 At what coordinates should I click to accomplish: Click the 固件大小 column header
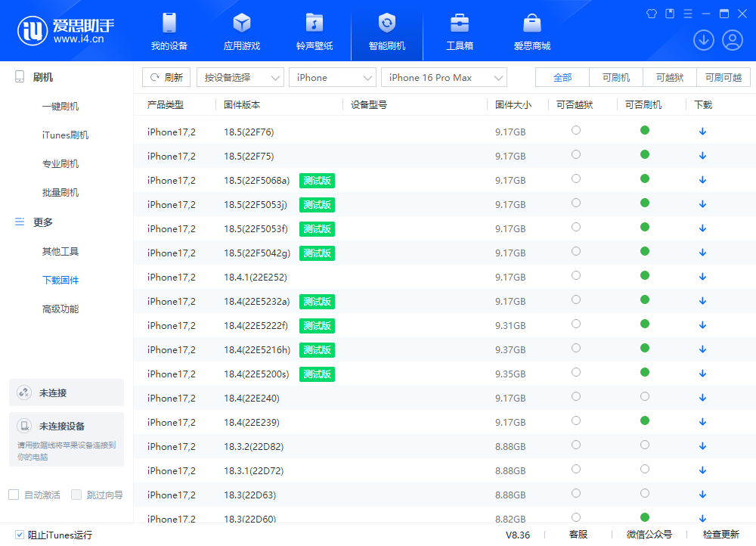[513, 104]
